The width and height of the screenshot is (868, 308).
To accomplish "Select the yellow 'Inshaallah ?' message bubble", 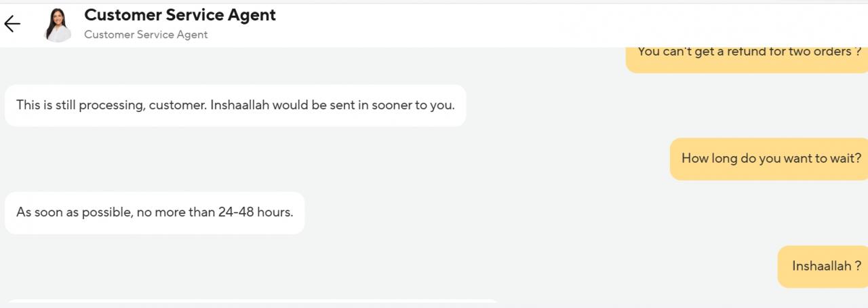I will tap(823, 266).
